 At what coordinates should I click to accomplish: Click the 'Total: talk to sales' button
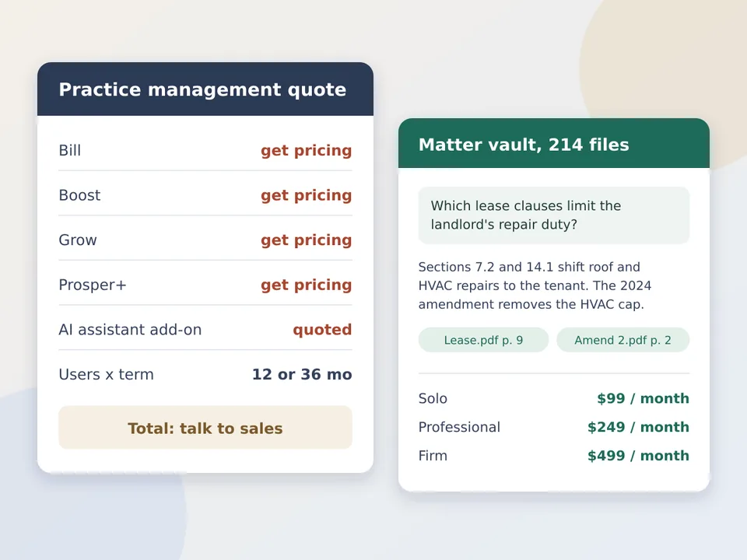click(205, 428)
